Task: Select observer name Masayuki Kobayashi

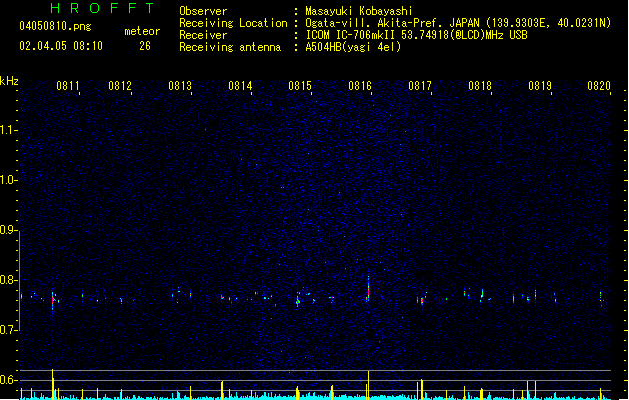Action: click(x=359, y=11)
